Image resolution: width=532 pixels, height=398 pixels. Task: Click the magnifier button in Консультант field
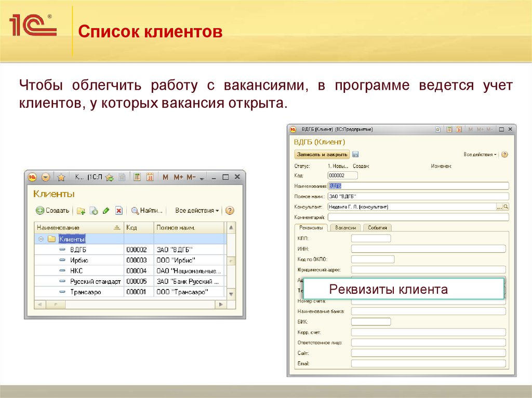click(506, 207)
